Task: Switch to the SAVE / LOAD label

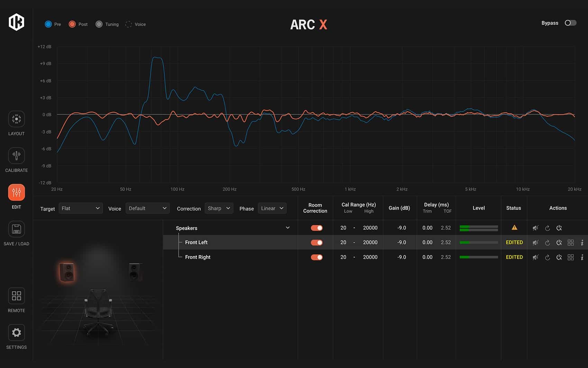Action: [x=16, y=244]
